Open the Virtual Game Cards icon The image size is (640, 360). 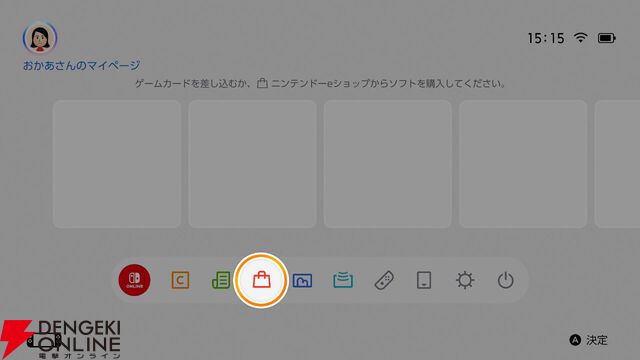click(x=424, y=280)
